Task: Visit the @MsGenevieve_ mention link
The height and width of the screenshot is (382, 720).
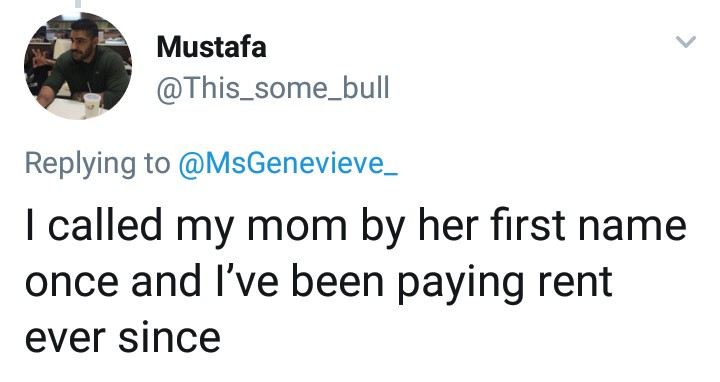Action: [288, 163]
